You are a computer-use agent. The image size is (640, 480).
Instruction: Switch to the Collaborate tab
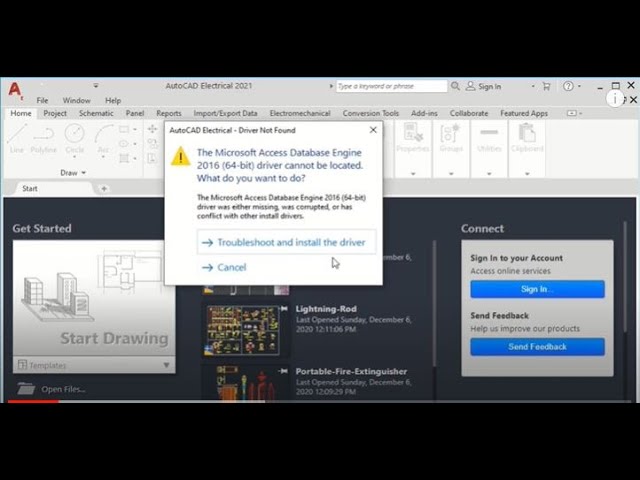point(469,113)
